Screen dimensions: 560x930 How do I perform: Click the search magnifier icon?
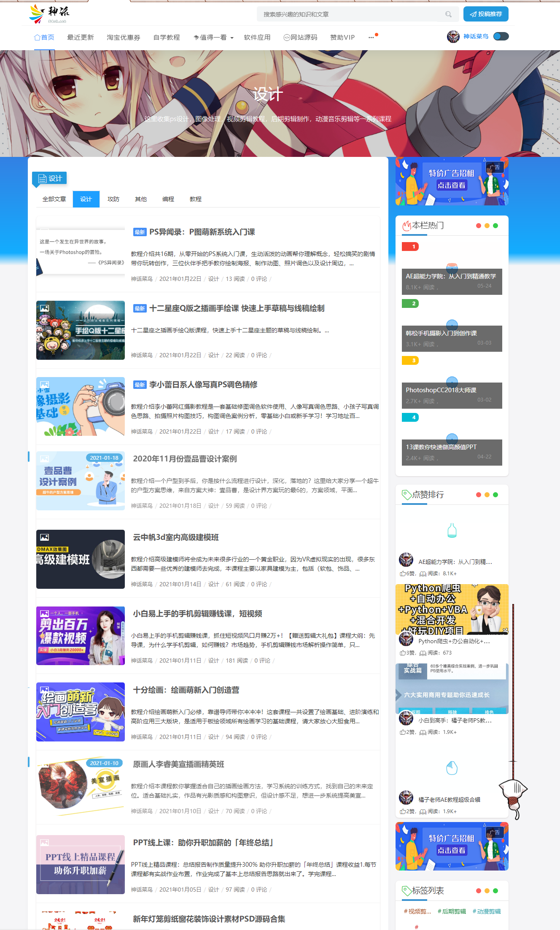(448, 14)
